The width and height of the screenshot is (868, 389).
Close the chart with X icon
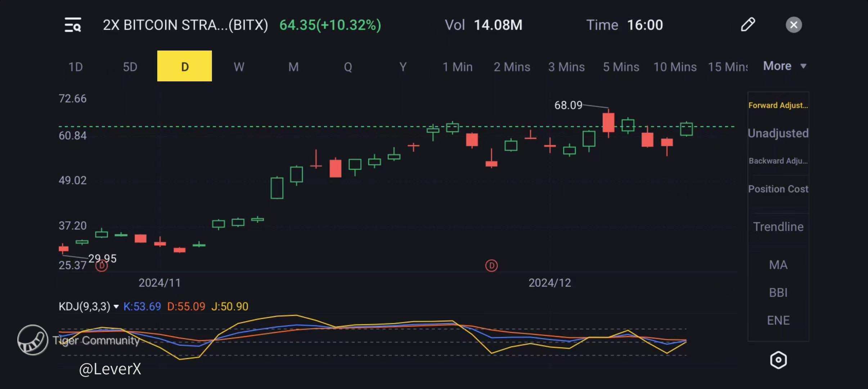click(x=793, y=25)
